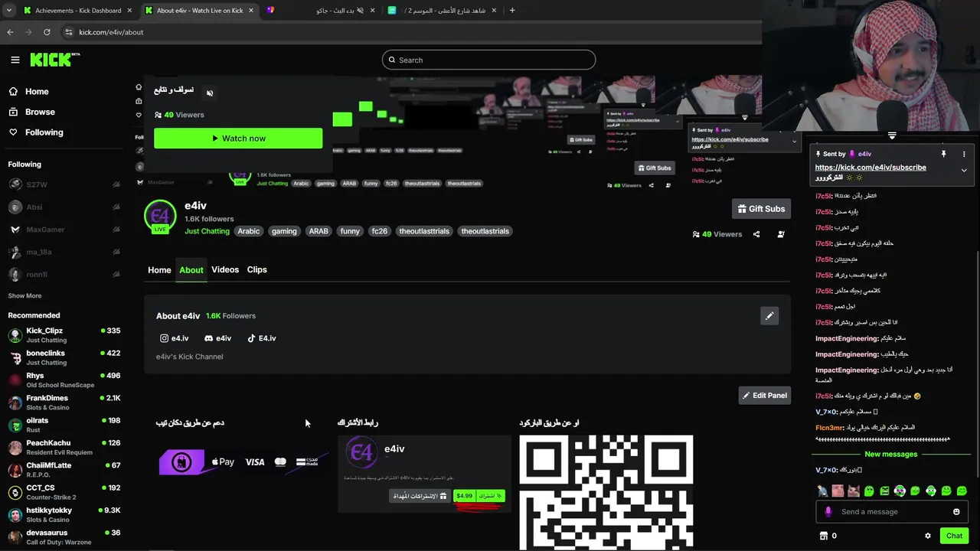Open recommended channel FrankDimes
The height and width of the screenshot is (551, 980).
64,403
